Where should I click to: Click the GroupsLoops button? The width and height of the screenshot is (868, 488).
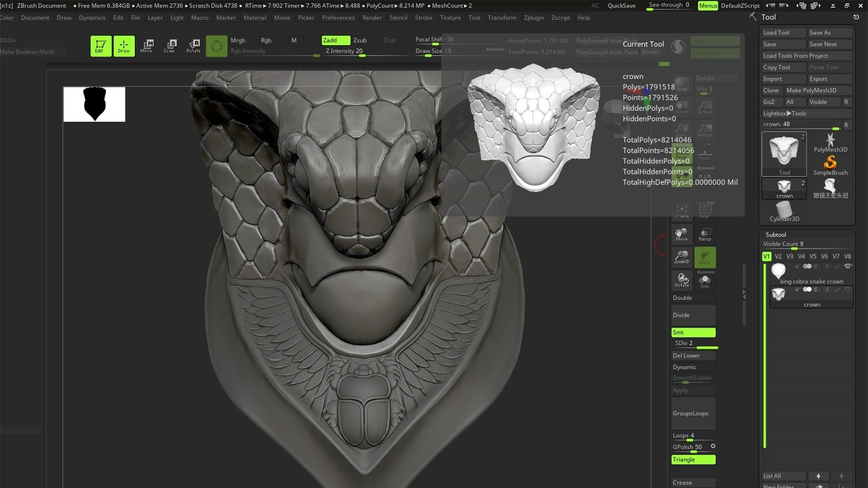click(693, 413)
